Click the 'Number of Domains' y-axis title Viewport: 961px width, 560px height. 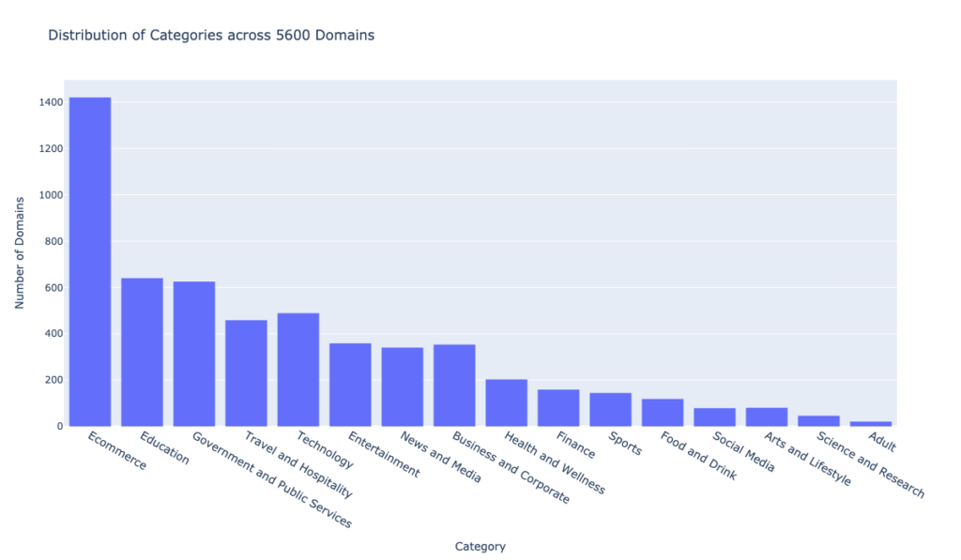(x=20, y=253)
